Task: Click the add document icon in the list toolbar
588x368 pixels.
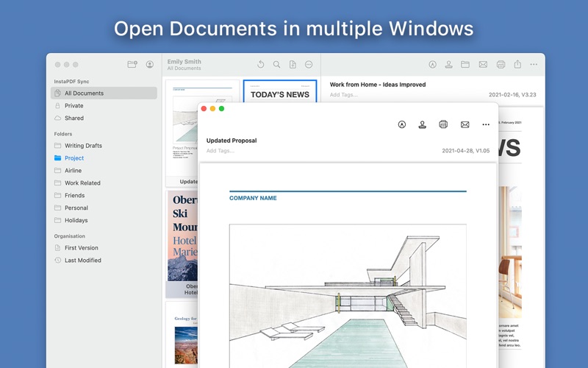Action: tap(293, 64)
